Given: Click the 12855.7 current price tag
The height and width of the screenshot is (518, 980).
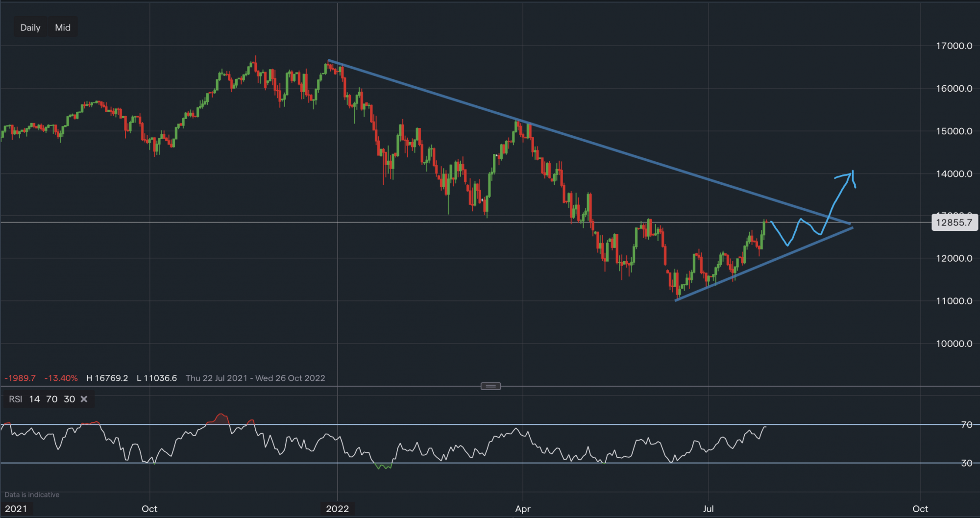Looking at the screenshot, I should tap(954, 222).
